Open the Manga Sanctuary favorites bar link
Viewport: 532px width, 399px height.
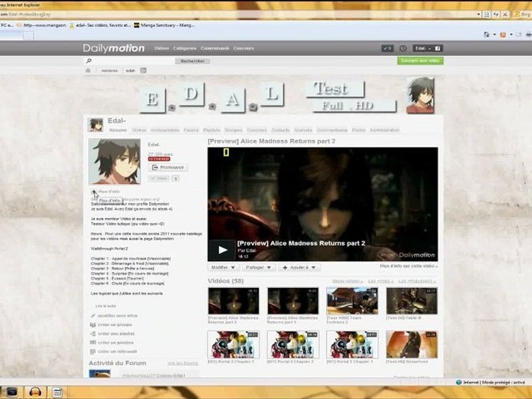click(x=164, y=25)
